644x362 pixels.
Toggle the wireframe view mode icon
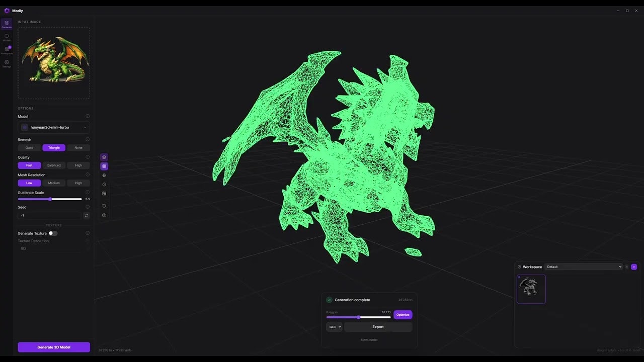pos(104,166)
